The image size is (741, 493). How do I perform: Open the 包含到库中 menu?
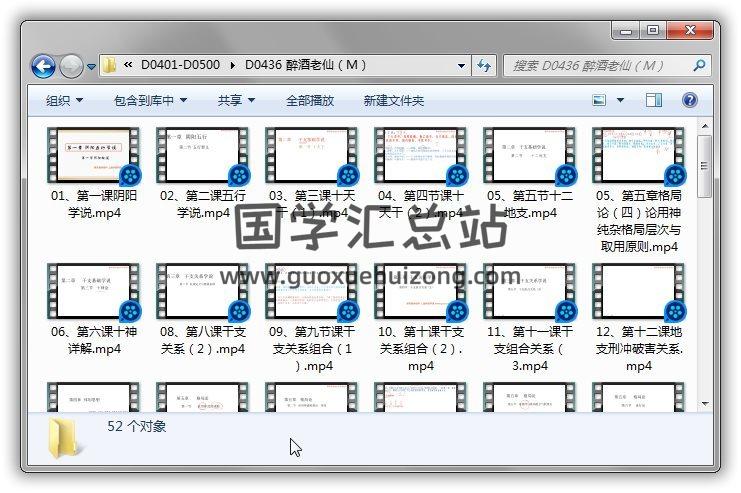pyautogui.click(x=150, y=100)
